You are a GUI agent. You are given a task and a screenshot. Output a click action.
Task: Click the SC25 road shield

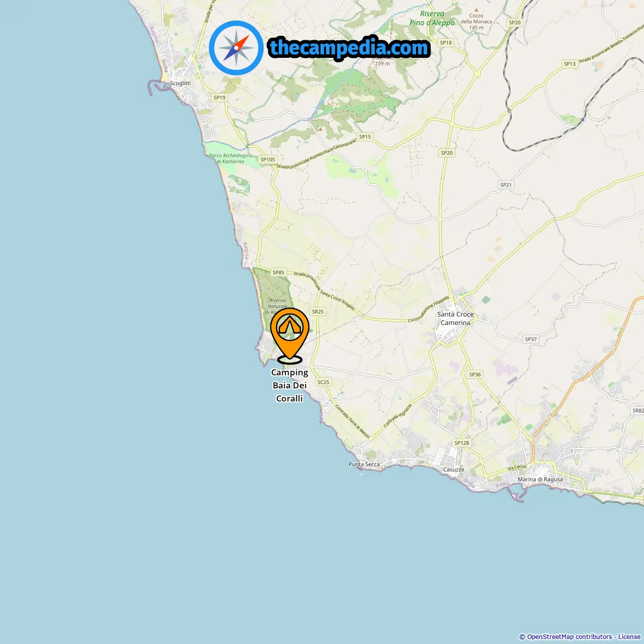coord(324,382)
